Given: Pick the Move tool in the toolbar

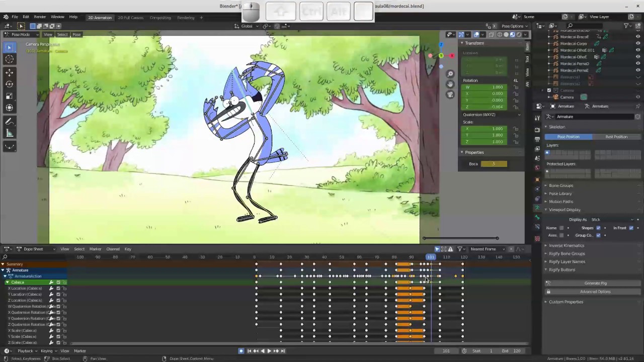Looking at the screenshot, I should [9, 72].
